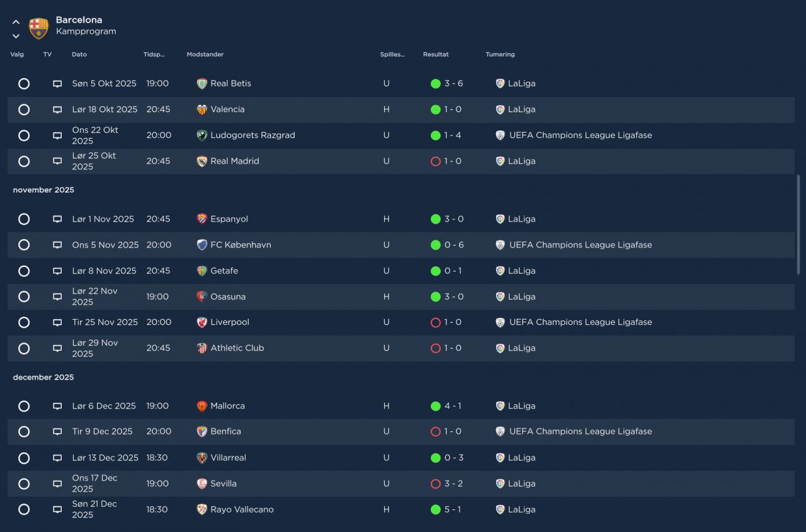Open the 0 - 6 result against København
Viewport: 806px width, 532px height.
454,245
